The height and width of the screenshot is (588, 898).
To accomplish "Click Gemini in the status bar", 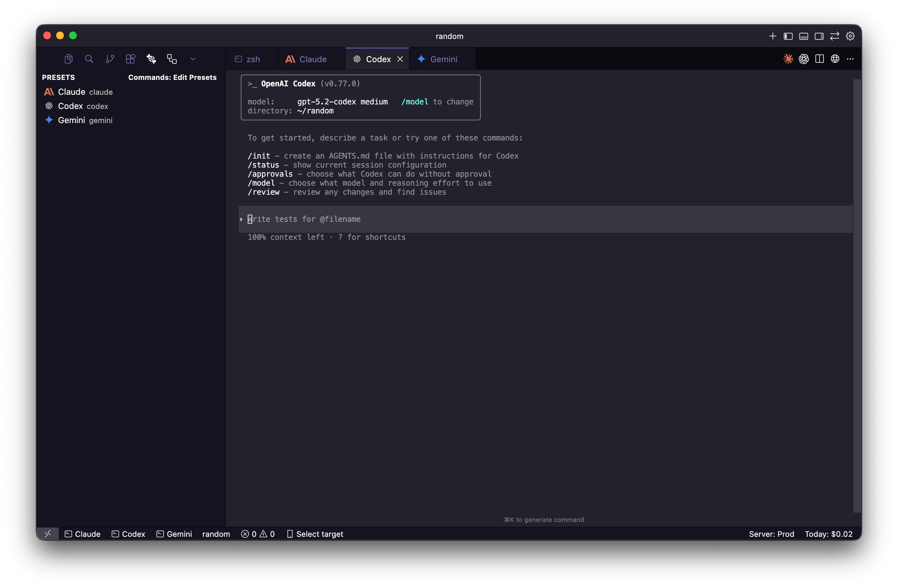I will (x=174, y=534).
